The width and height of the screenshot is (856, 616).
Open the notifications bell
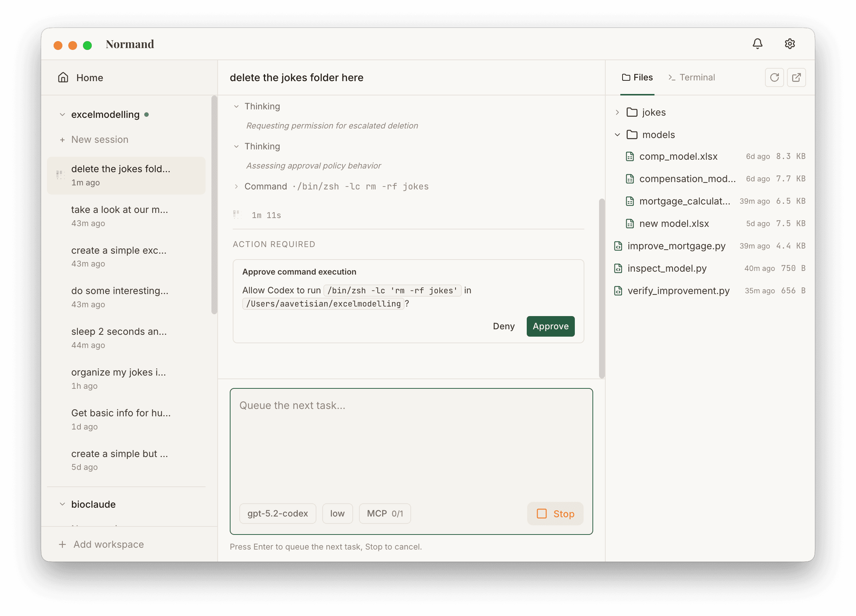(757, 44)
